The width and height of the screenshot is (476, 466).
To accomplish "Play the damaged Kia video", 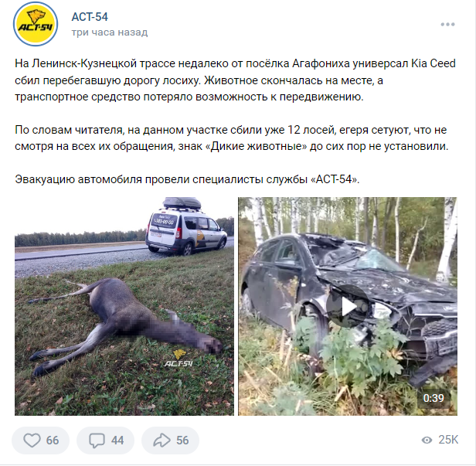I will tap(348, 306).
